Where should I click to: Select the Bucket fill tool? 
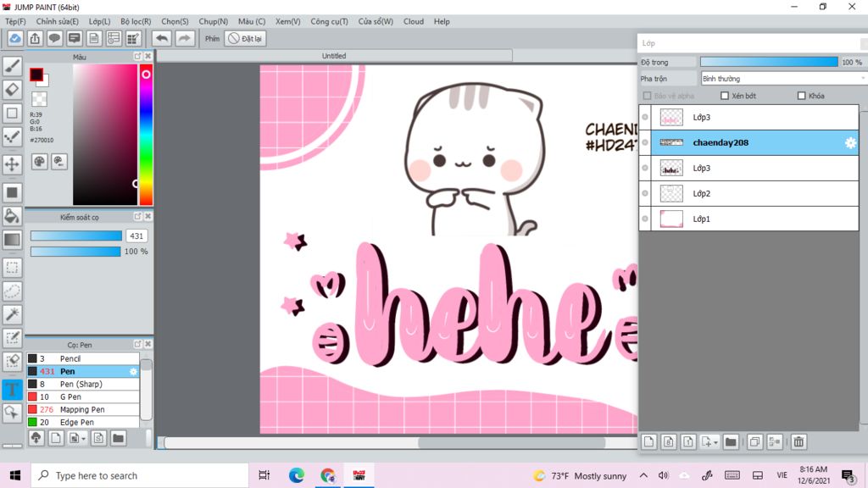click(x=12, y=216)
